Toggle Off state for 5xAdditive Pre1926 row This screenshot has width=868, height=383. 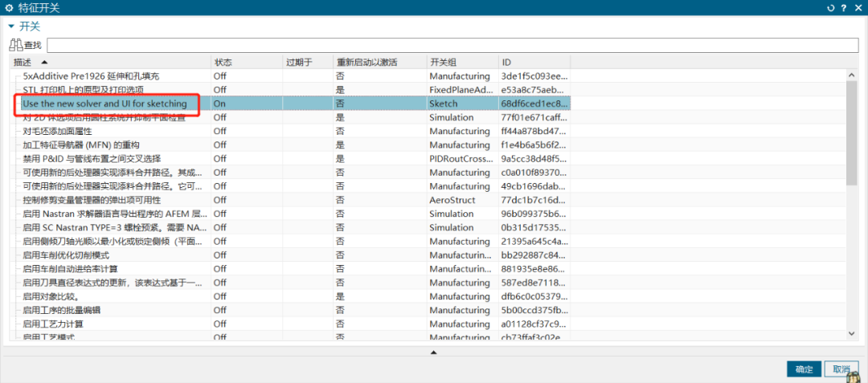pos(219,76)
